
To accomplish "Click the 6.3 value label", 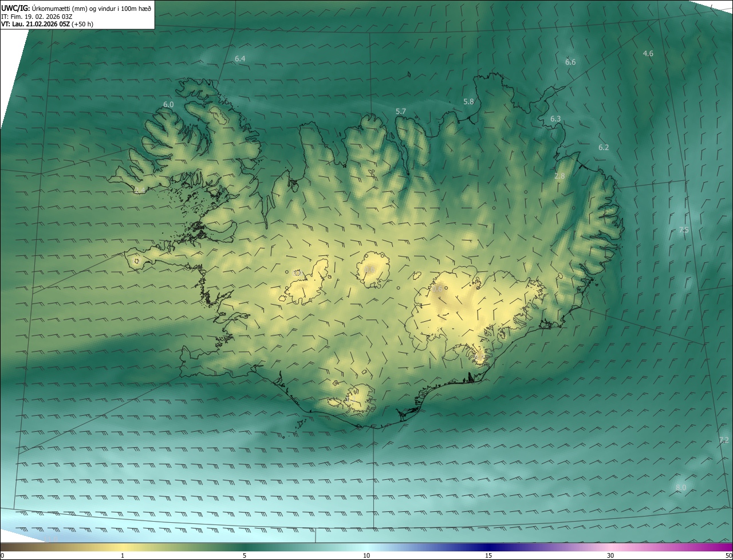I will (555, 119).
